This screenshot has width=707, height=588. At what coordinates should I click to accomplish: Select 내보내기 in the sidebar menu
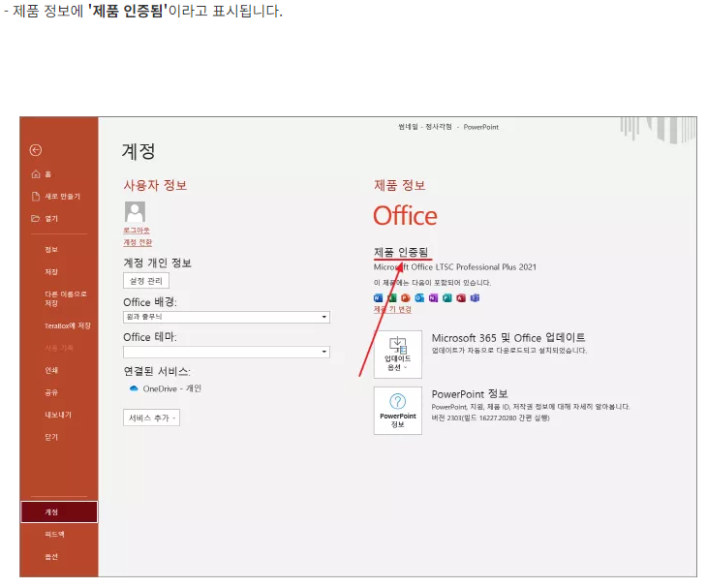point(58,415)
